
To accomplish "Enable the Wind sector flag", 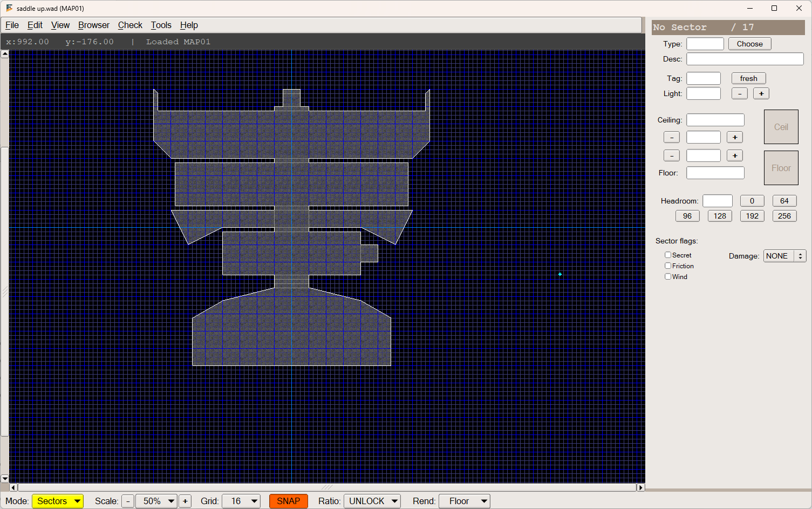I will [668, 276].
